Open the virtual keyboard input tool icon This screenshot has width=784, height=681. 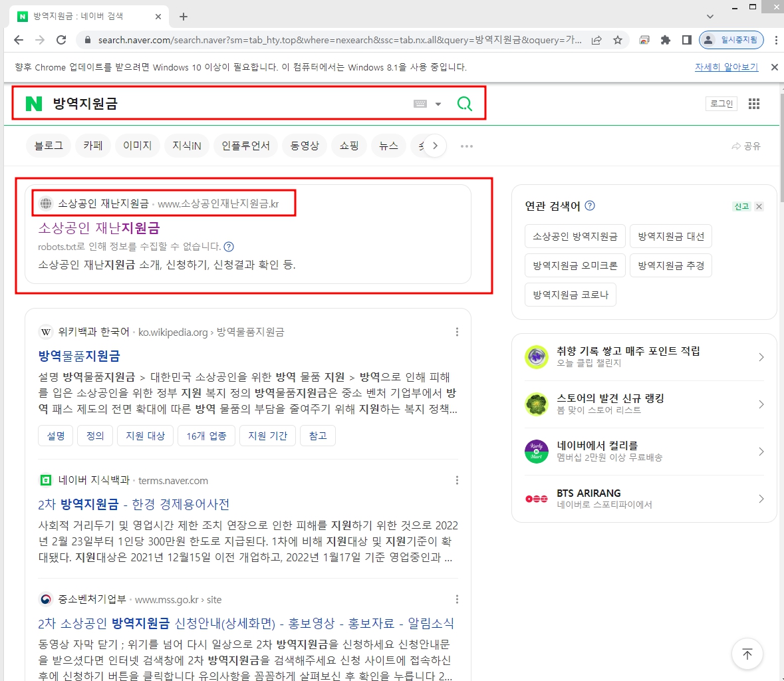click(420, 104)
